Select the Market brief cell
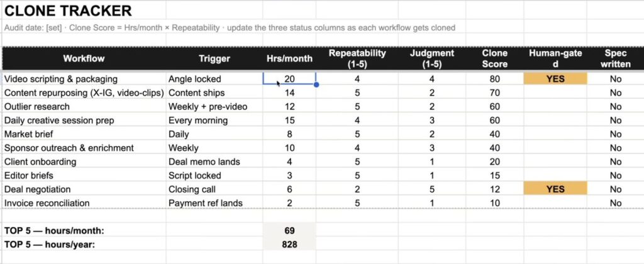 pos(84,135)
